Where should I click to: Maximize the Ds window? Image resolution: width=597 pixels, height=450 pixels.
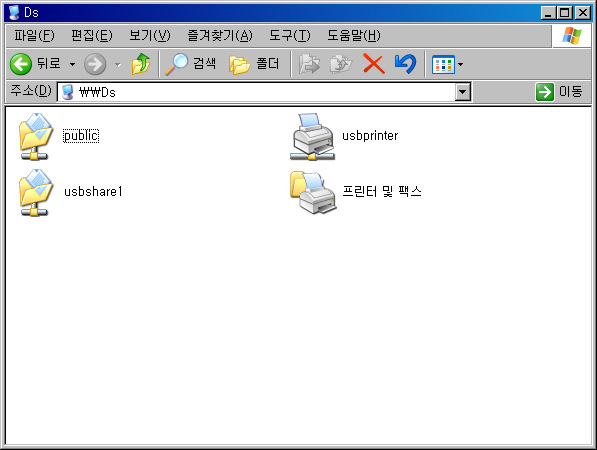coord(564,13)
